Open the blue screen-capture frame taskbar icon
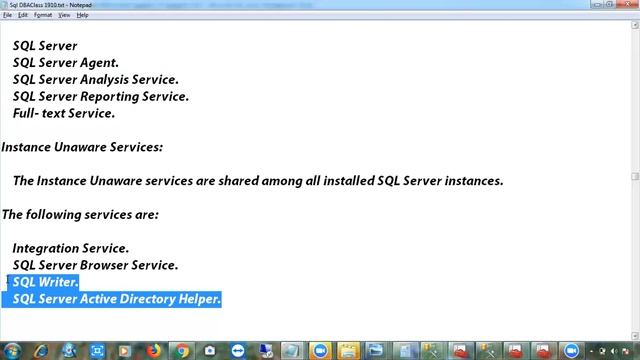The width and height of the screenshot is (640, 360). point(97,351)
